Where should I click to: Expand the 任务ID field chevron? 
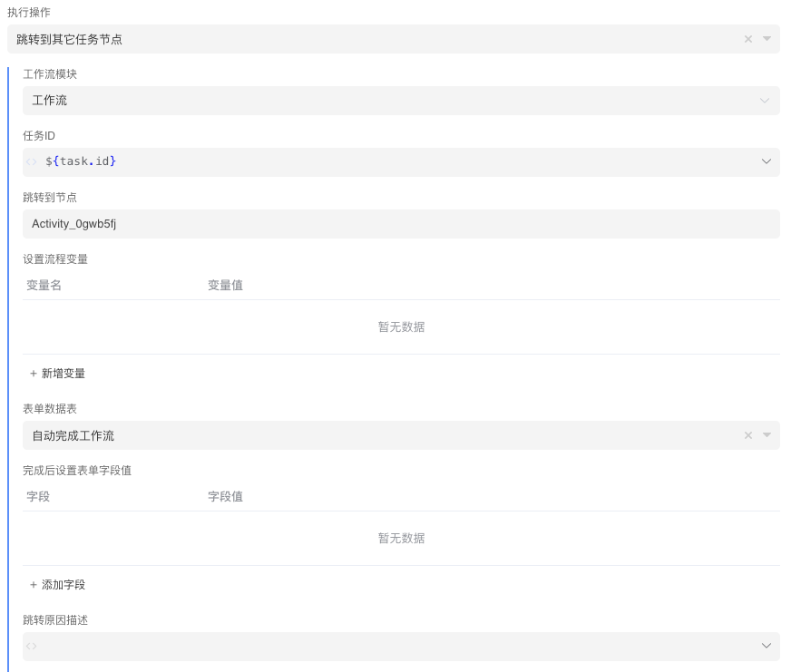[766, 161]
